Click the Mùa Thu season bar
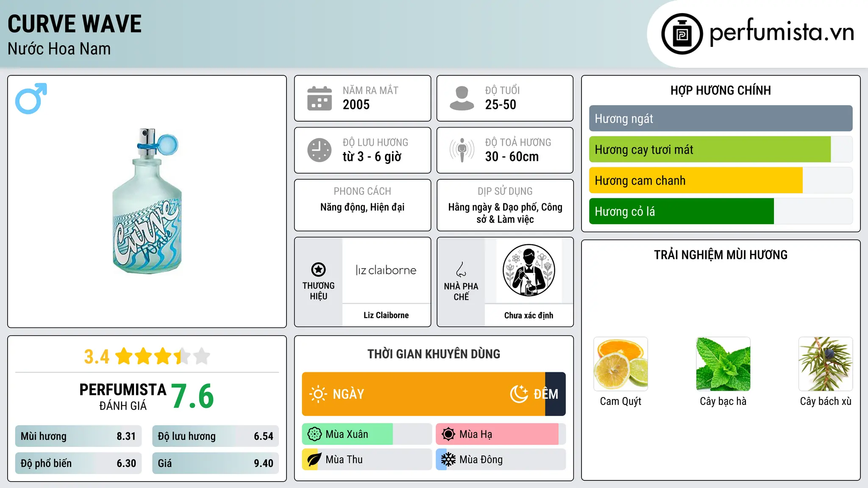Image resolution: width=868 pixels, height=488 pixels. pyautogui.click(x=367, y=460)
